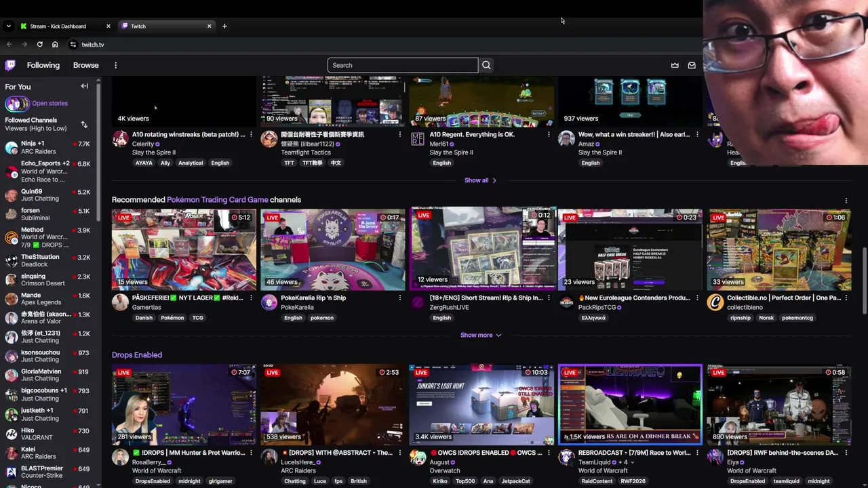The image size is (868, 488).
Task: Click Open stories link
Action: coord(50,103)
